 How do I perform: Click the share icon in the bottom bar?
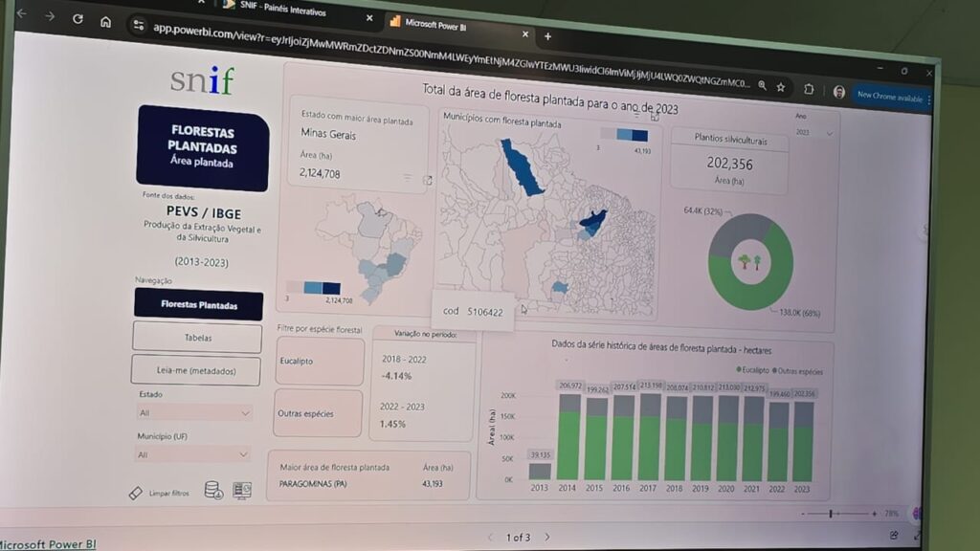(894, 536)
